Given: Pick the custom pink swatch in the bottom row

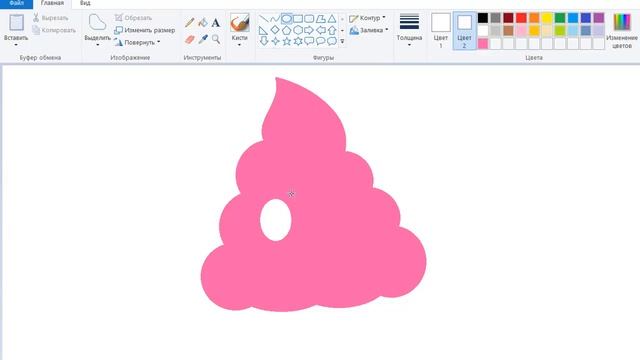Looking at the screenshot, I should pos(483,44).
